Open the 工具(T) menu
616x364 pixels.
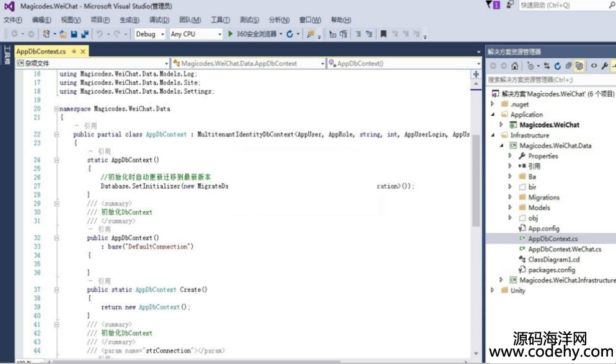[220, 20]
